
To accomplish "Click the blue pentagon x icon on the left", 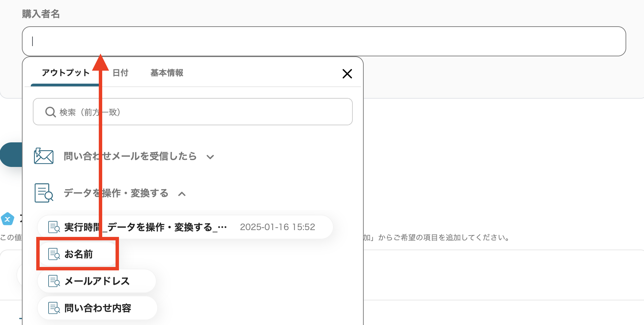I will pos(8,219).
